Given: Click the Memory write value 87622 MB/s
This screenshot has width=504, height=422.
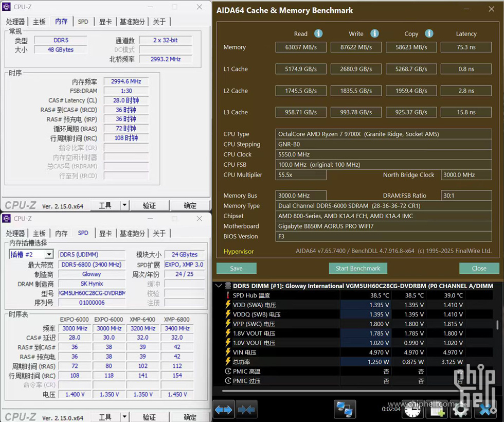Looking at the screenshot, I should pos(356,47).
